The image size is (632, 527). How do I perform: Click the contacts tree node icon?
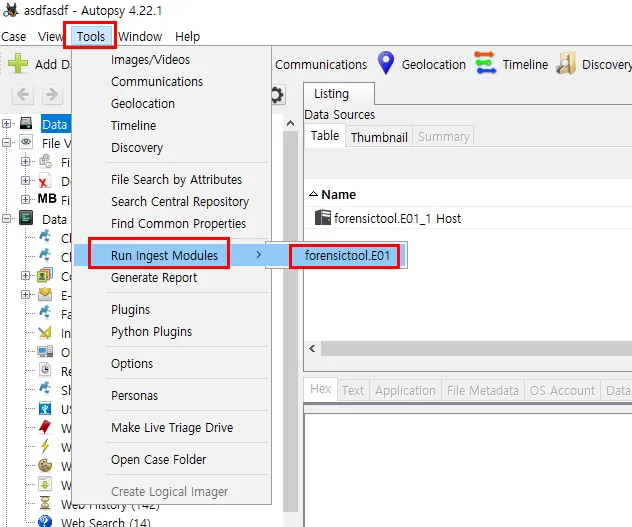pos(45,275)
